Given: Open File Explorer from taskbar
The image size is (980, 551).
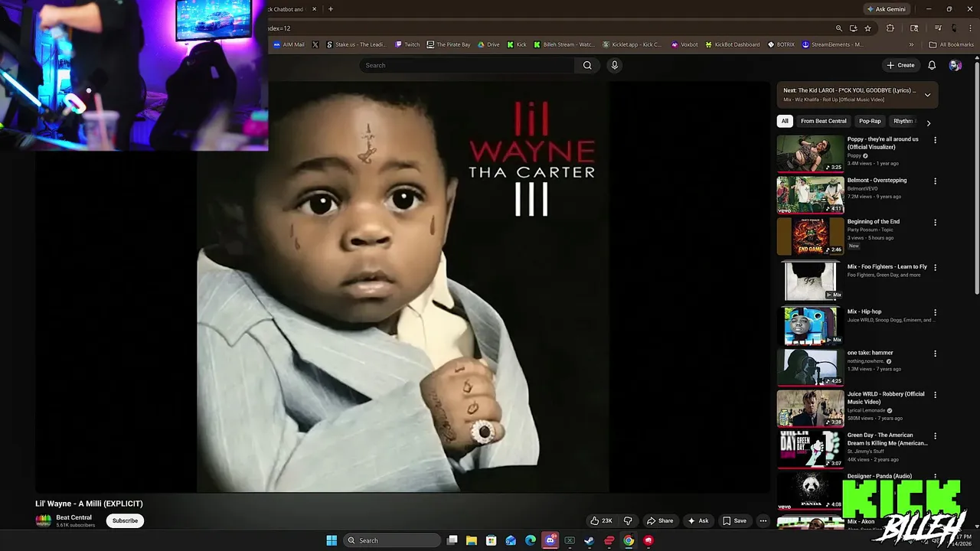Looking at the screenshot, I should [x=472, y=540].
